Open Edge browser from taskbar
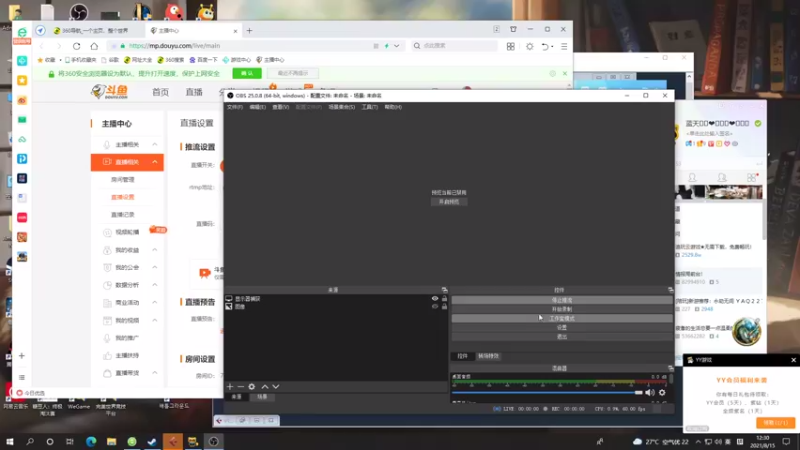 point(91,441)
